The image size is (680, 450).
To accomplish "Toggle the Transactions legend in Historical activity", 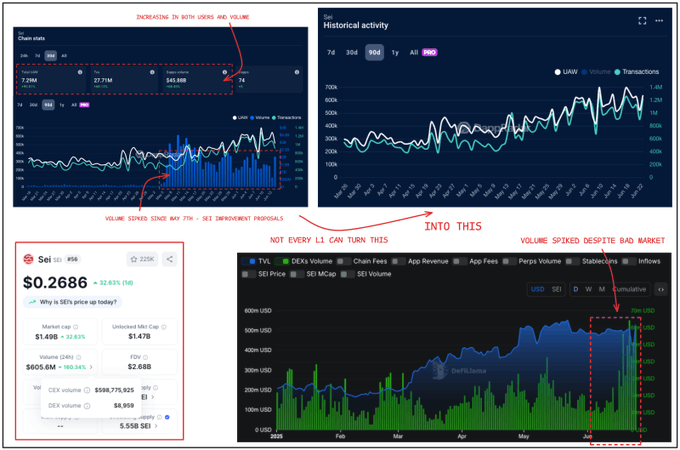I will pos(637,72).
